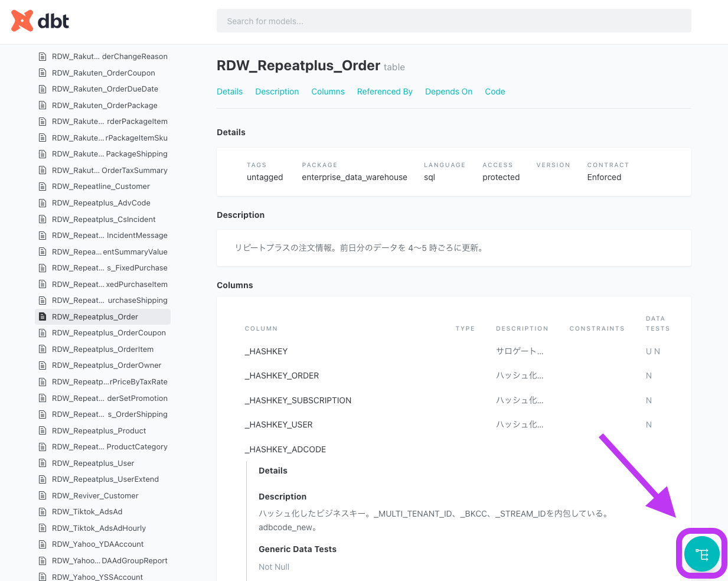
Task: Click document icon beside RDW_Repeatplus_Order
Action: pos(43,317)
